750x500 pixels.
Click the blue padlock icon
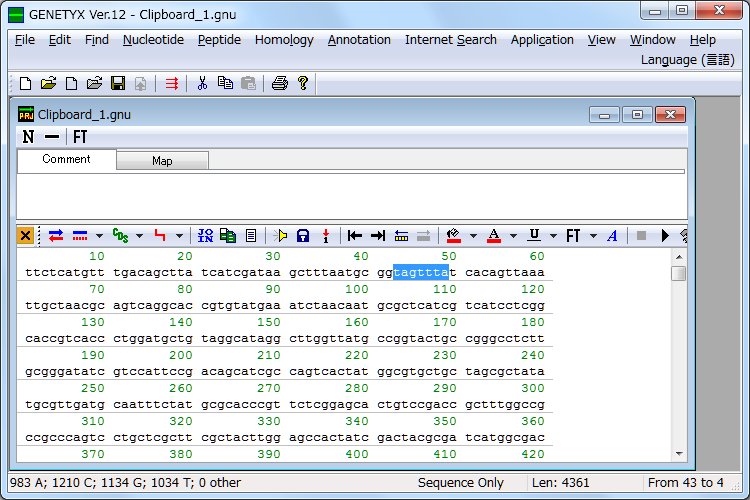(303, 235)
